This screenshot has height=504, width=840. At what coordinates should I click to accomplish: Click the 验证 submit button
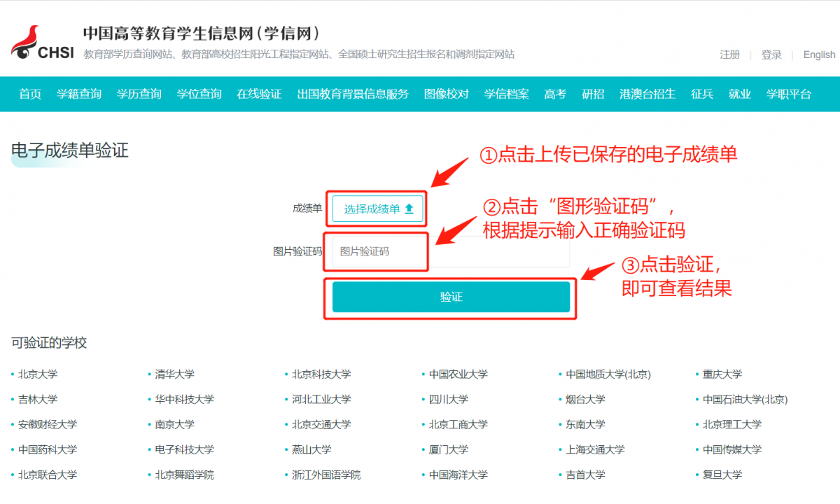451,297
